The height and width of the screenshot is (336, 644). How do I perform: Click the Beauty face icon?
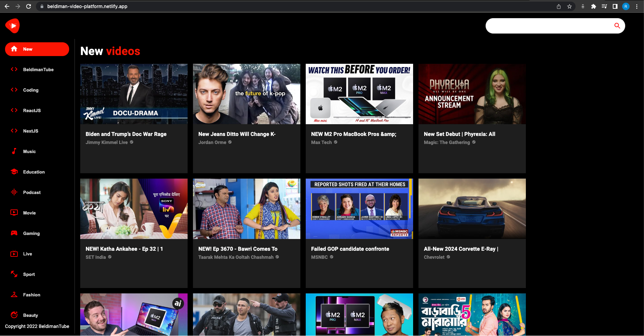point(14,315)
